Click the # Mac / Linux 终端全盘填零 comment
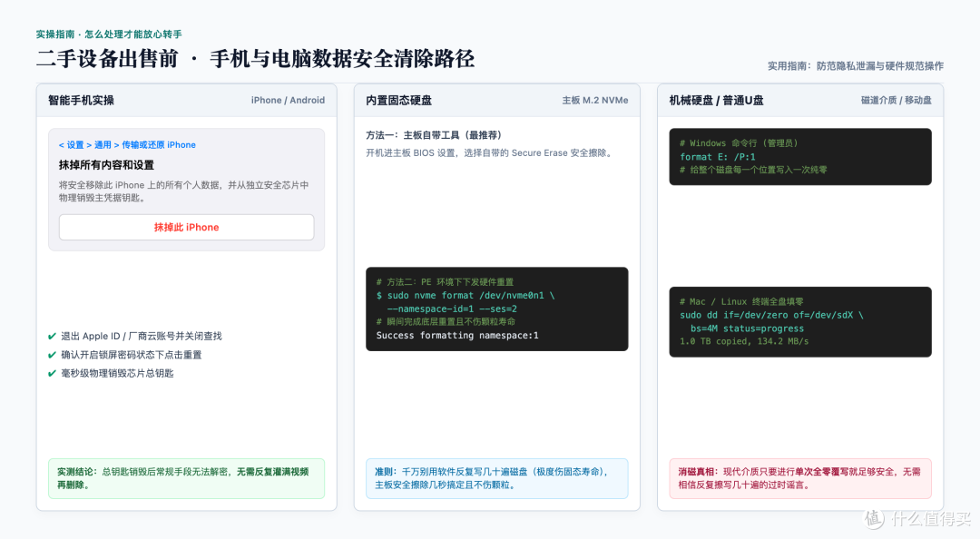Image resolution: width=980 pixels, height=539 pixels. (742, 301)
